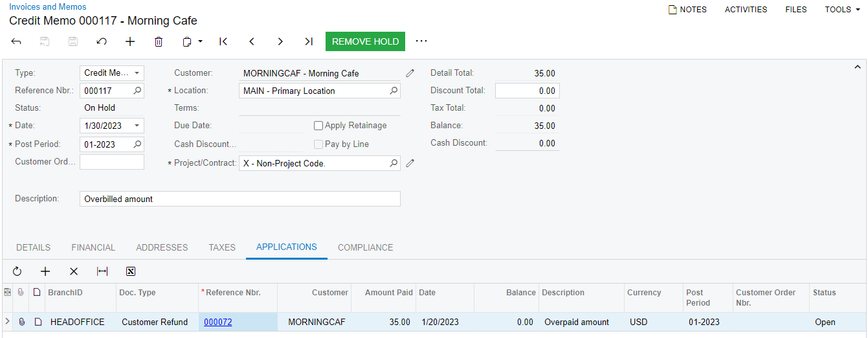Viewport: 868px width, 338px height.
Task: Open Location lookup magnifier
Action: tap(394, 91)
